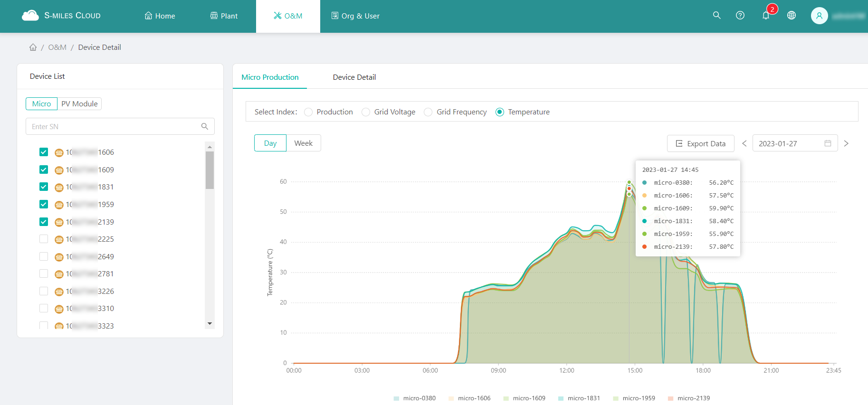Click search icon in Enter SN field
Viewport: 868px width, 405px height.
pyautogui.click(x=205, y=126)
